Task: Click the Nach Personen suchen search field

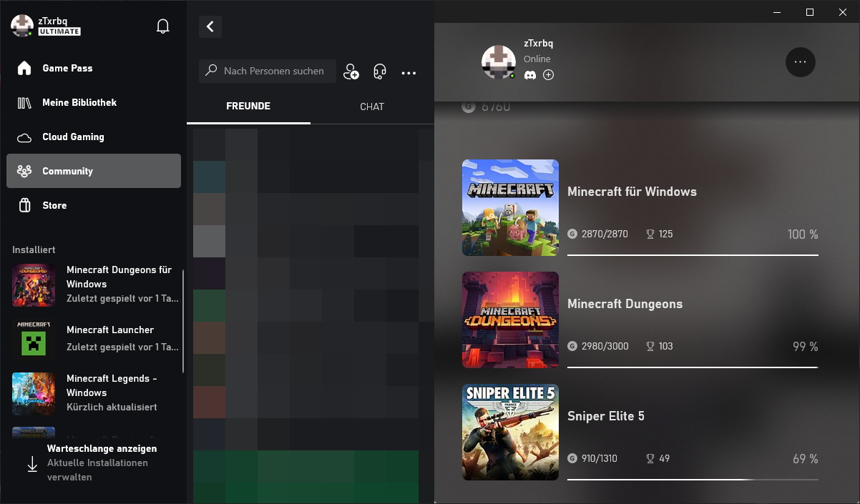Action: 268,71
